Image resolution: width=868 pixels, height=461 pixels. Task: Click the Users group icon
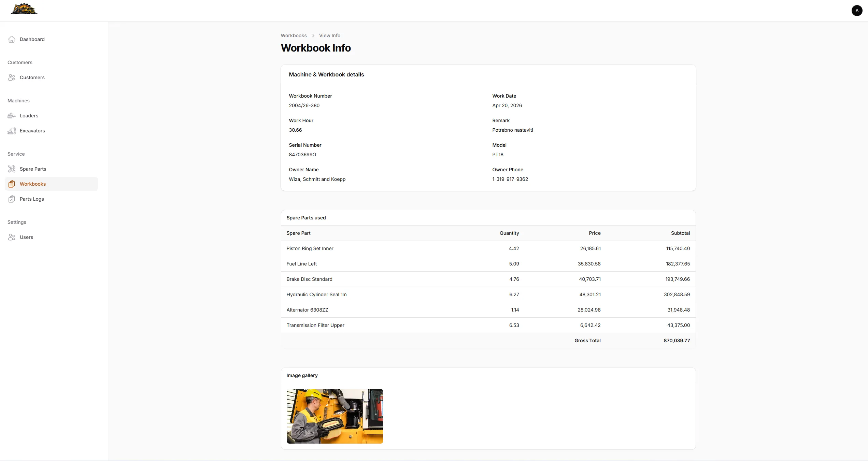click(12, 237)
